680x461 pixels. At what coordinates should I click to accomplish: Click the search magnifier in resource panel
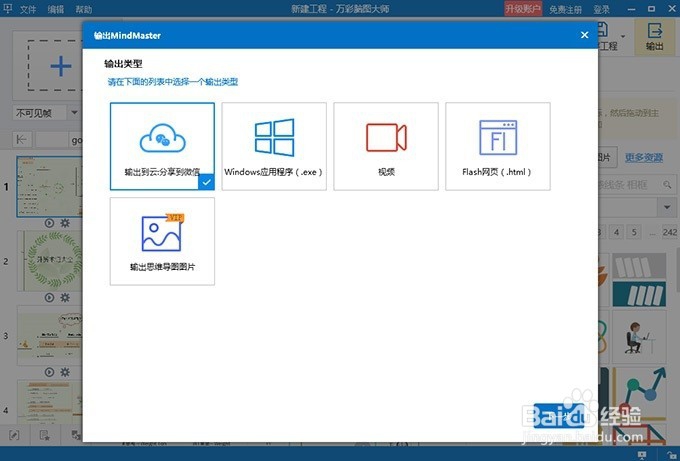tap(667, 185)
